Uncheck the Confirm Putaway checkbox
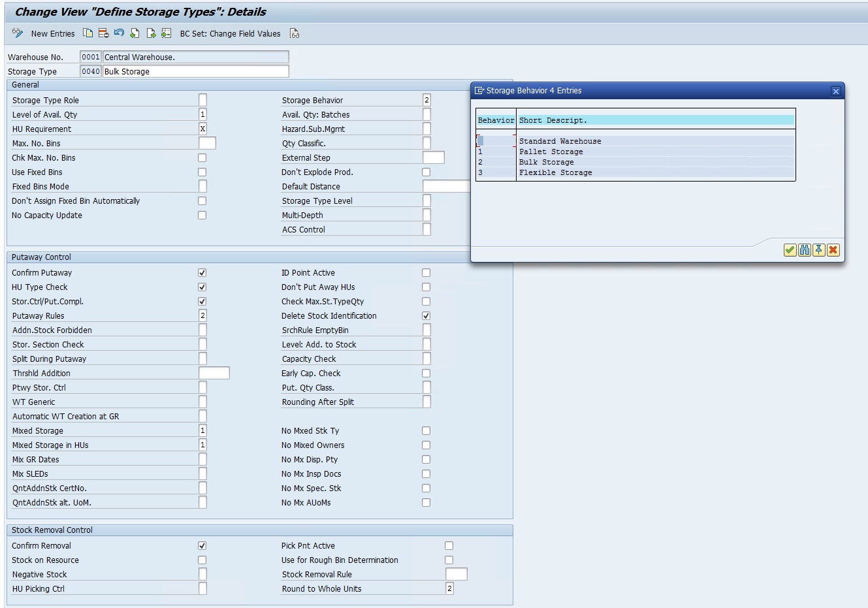The image size is (868, 608). (202, 272)
